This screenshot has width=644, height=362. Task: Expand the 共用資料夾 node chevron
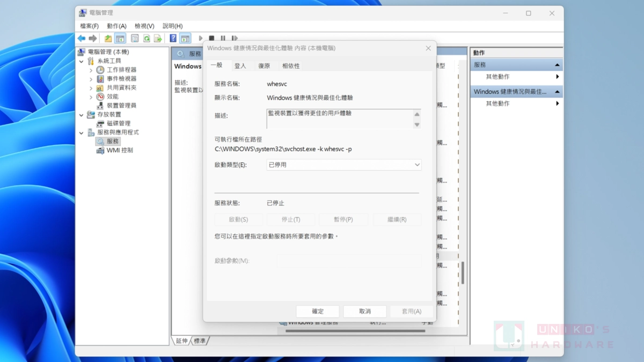tap(91, 87)
